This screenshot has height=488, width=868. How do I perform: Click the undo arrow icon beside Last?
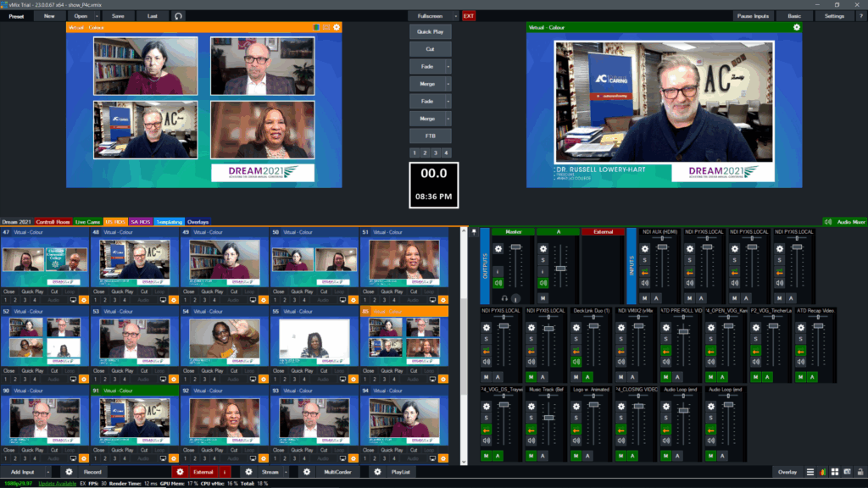pos(178,16)
